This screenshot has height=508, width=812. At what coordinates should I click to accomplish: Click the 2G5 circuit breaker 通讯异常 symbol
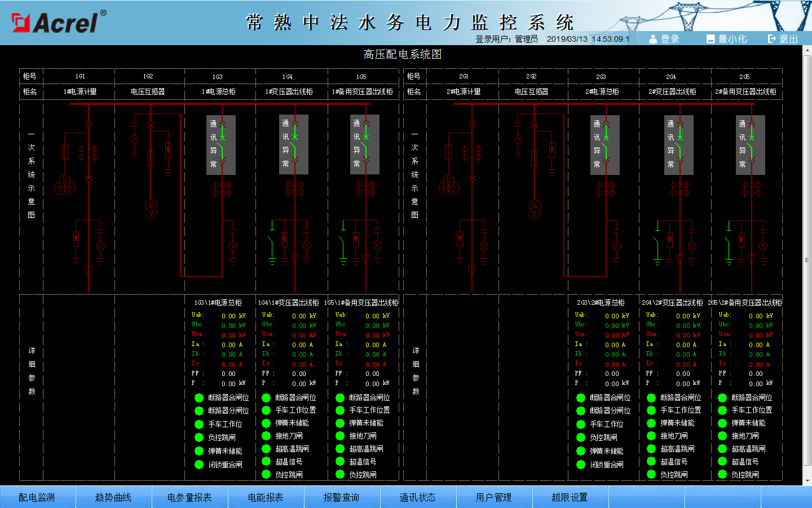pyautogui.click(x=751, y=145)
